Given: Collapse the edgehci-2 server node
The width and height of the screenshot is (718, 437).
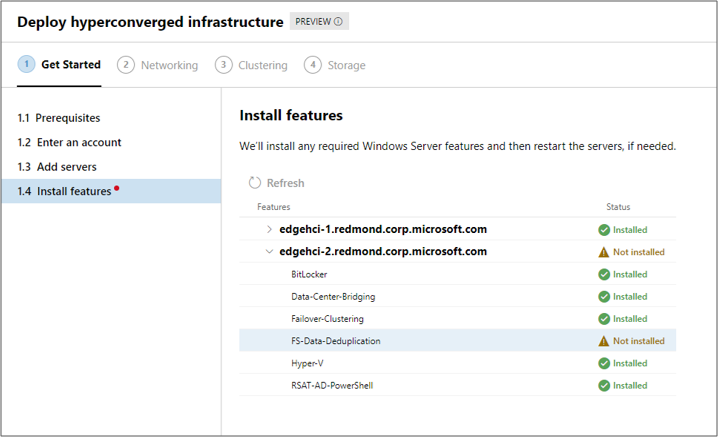Looking at the screenshot, I should tap(269, 252).
